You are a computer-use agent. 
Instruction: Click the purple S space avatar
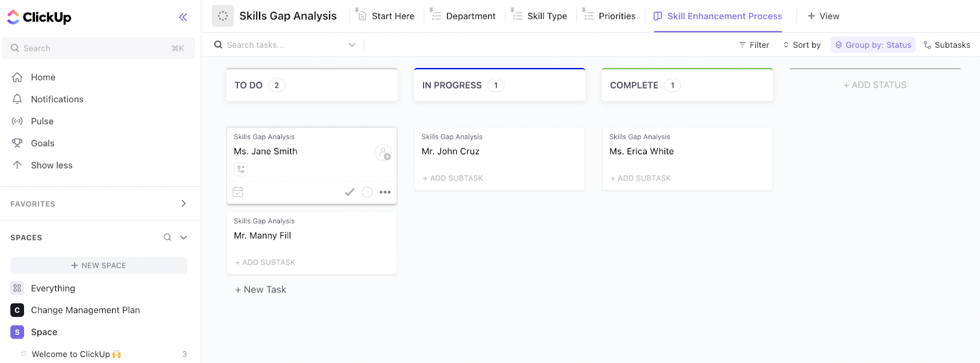17,332
